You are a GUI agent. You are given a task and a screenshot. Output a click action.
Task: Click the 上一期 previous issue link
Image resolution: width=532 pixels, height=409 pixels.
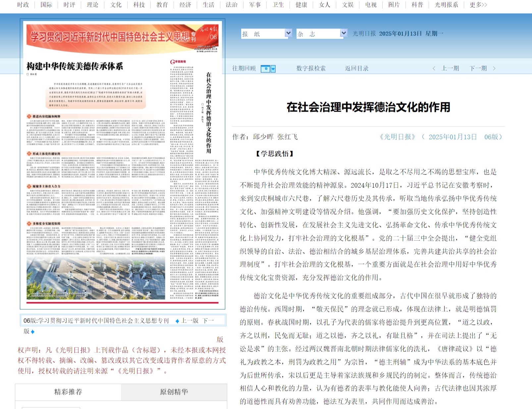[x=450, y=69]
